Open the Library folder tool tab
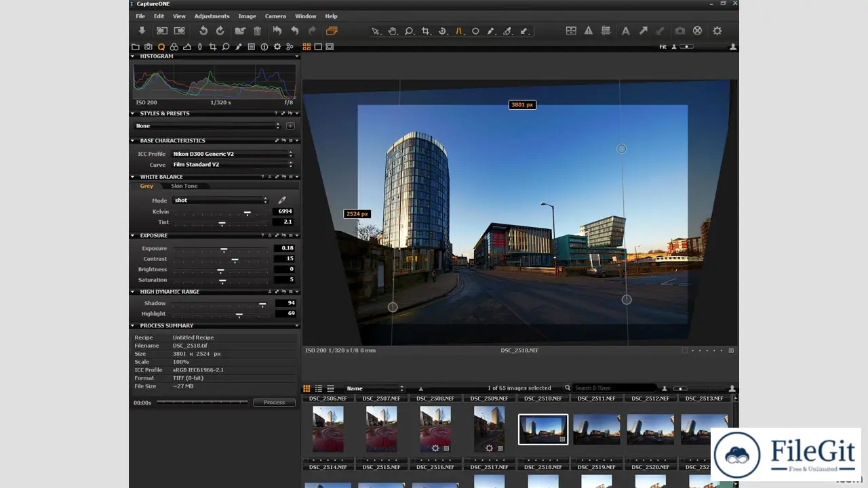 [136, 47]
